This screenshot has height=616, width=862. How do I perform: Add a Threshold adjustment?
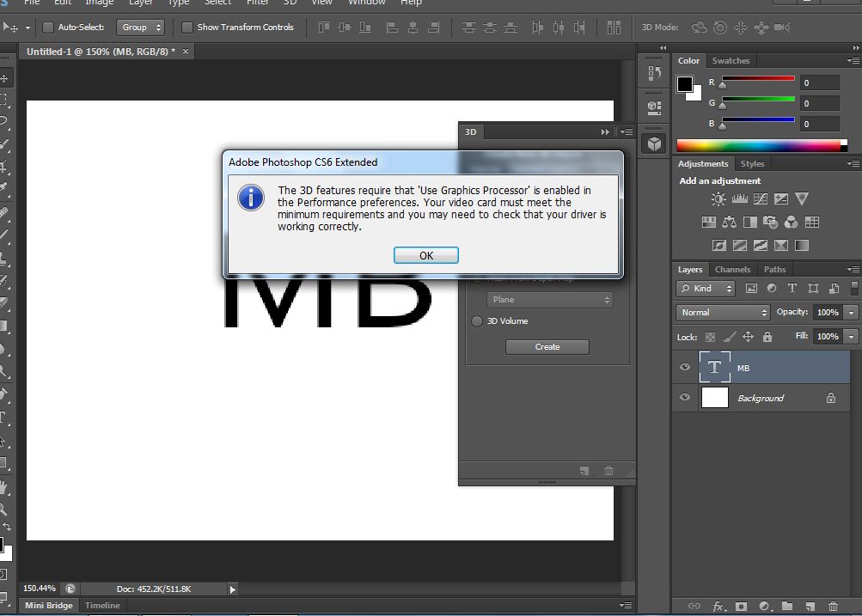[761, 245]
